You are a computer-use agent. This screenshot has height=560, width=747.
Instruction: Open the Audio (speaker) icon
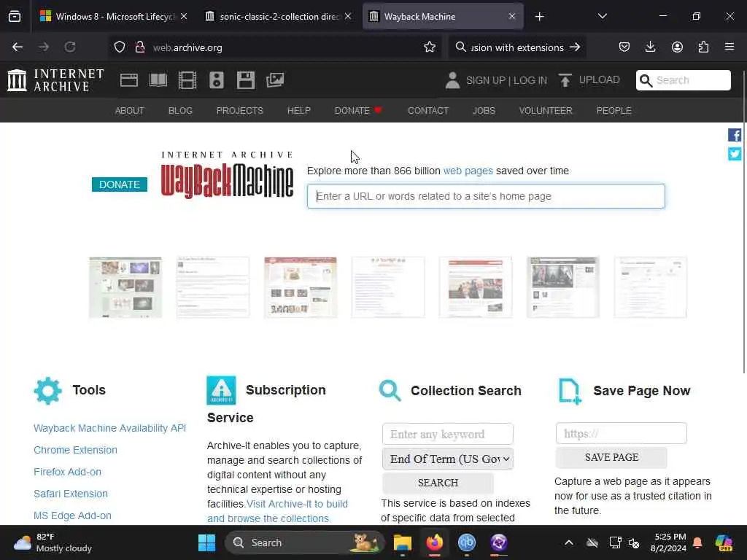(216, 80)
